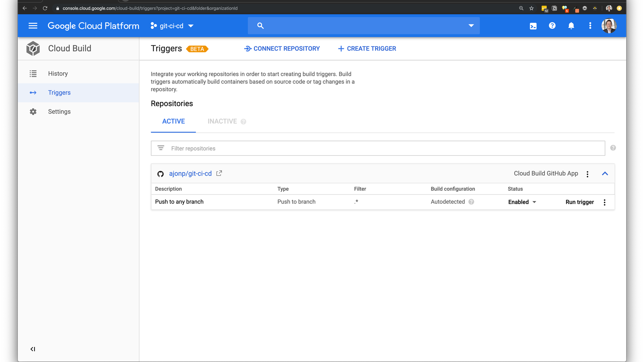644x362 pixels.
Task: Go to History in sidebar
Action: point(58,73)
